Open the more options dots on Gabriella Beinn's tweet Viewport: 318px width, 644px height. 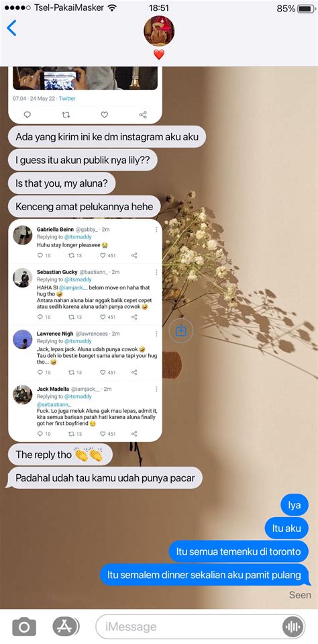click(x=156, y=230)
